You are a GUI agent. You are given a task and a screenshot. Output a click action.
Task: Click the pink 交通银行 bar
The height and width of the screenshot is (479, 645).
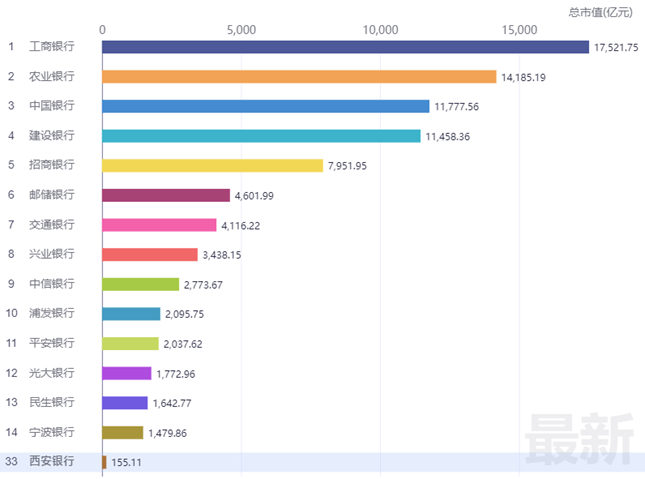pos(159,225)
